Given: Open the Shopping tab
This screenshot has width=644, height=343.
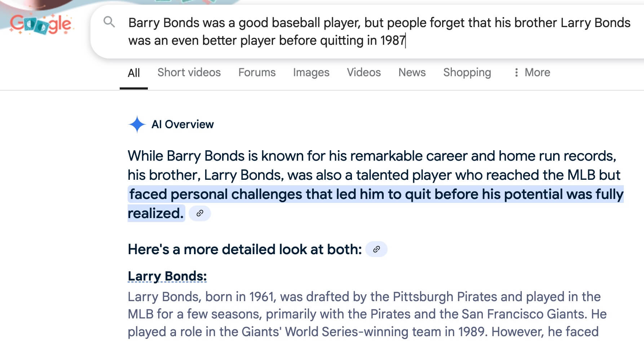Looking at the screenshot, I should [x=467, y=73].
